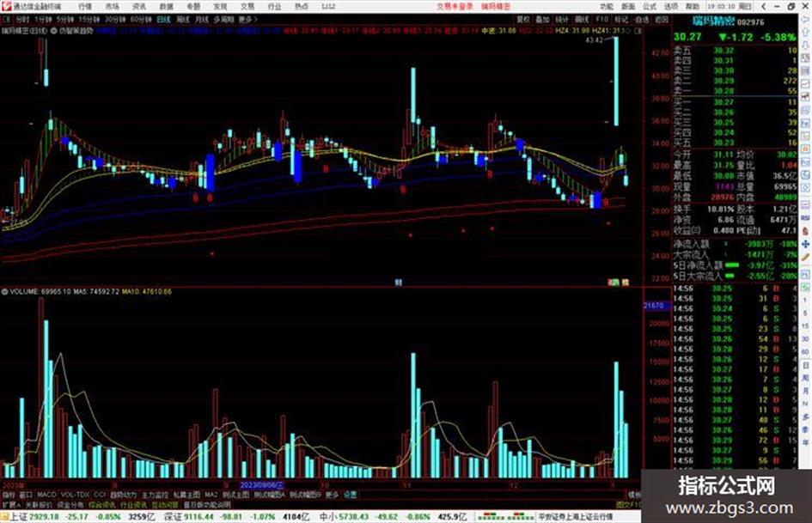Open the 多周期 multi-period view
This screenshot has height=523, width=812.
point(223,20)
